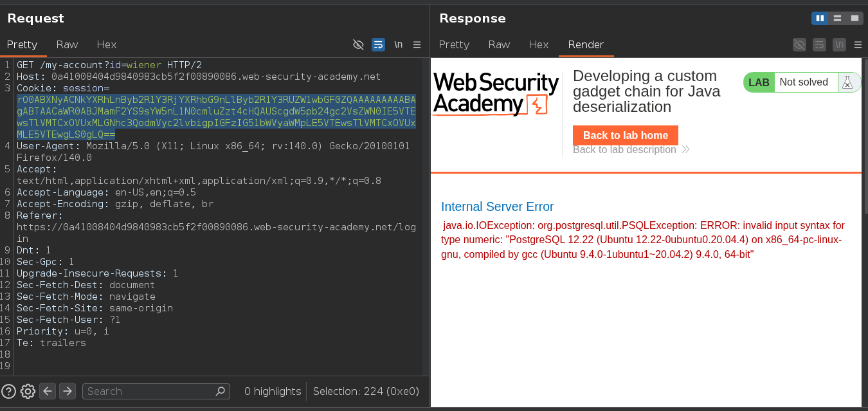
Task: Open Response panel options menu
Action: click(x=858, y=44)
